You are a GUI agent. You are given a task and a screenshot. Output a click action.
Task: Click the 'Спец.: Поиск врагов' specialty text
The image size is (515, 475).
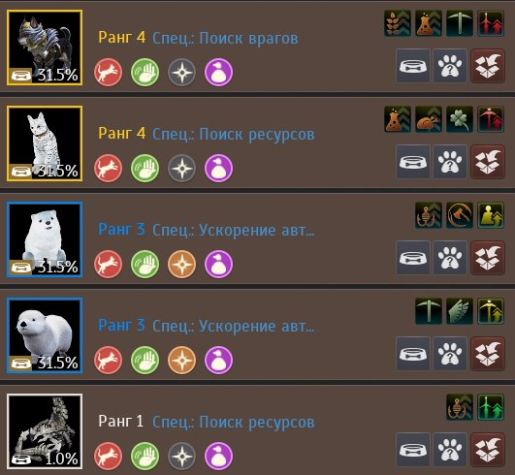(225, 38)
